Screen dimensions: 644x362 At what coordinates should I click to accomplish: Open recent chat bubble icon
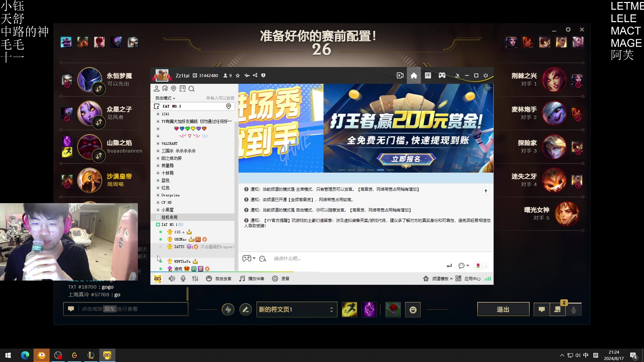pos(165,89)
